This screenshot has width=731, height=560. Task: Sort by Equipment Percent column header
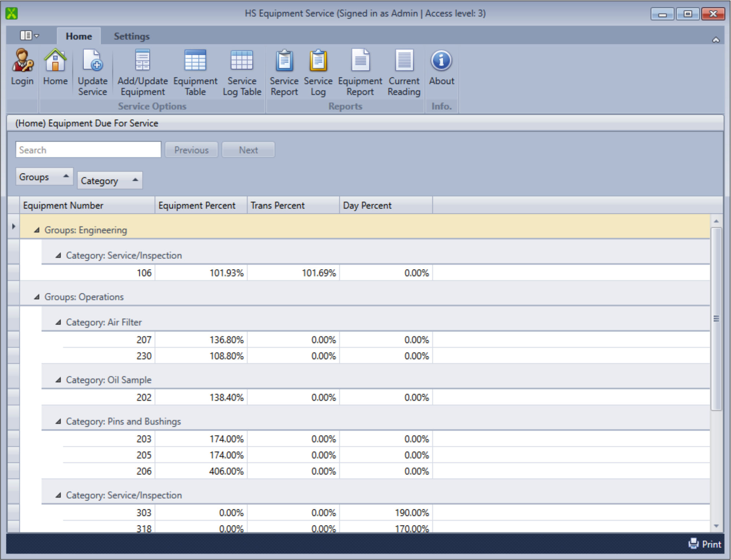tap(201, 205)
